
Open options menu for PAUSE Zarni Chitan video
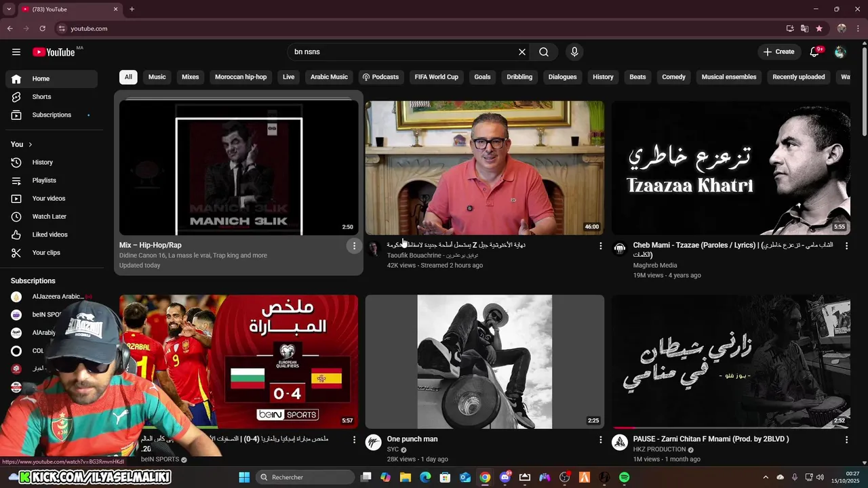(x=846, y=440)
